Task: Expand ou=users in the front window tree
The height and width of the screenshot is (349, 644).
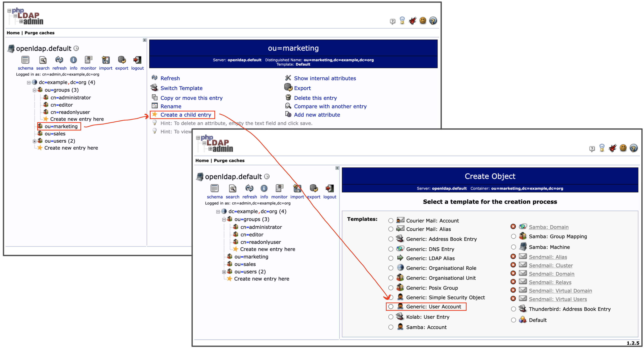Action: (x=224, y=272)
